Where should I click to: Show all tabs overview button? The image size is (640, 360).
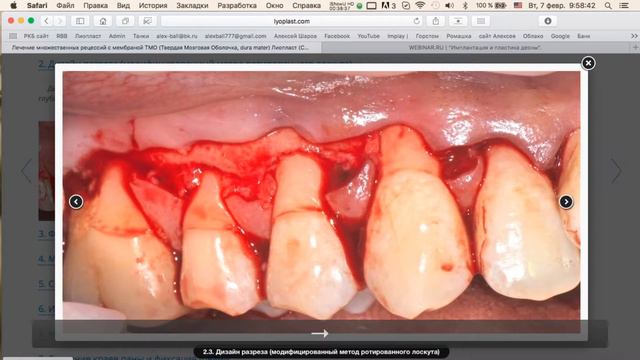pyautogui.click(x=125, y=21)
